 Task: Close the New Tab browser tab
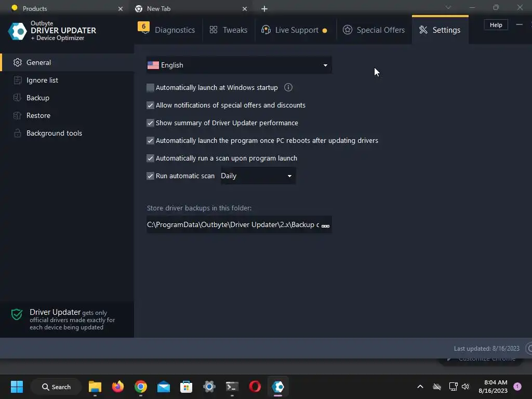point(245,9)
